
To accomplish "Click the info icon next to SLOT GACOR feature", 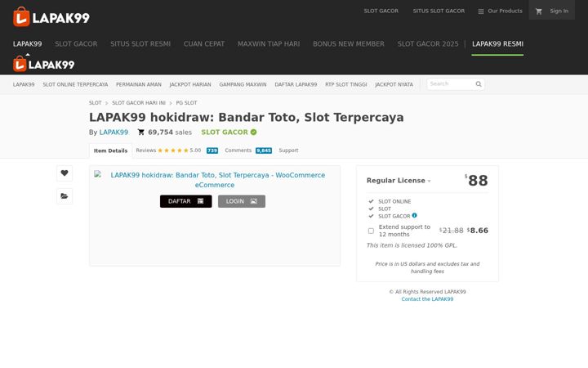I will (x=414, y=216).
